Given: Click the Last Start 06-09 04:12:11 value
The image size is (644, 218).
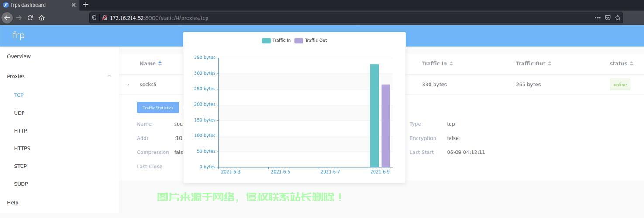Looking at the screenshot, I should coord(466,153).
